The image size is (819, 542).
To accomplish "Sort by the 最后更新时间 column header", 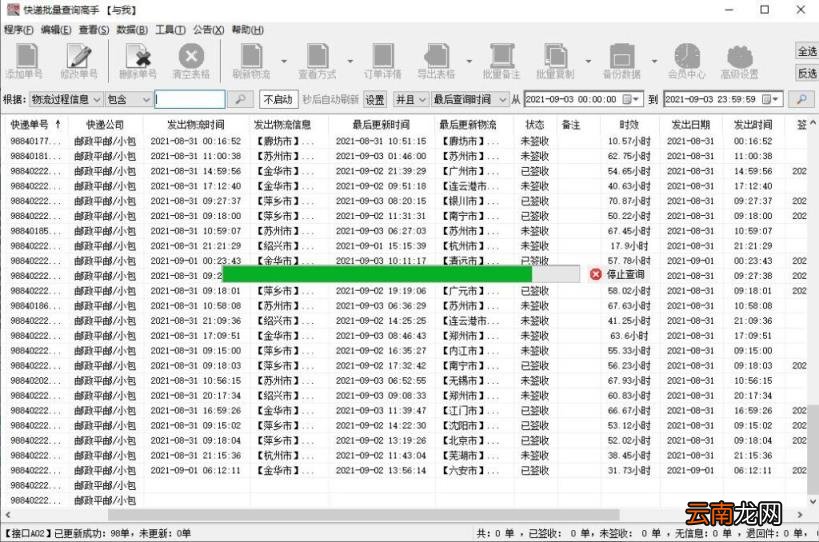I will (x=381, y=125).
